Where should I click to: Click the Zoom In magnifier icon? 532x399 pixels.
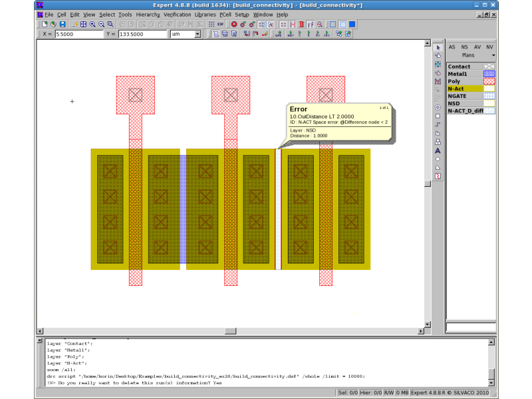[x=92, y=25]
